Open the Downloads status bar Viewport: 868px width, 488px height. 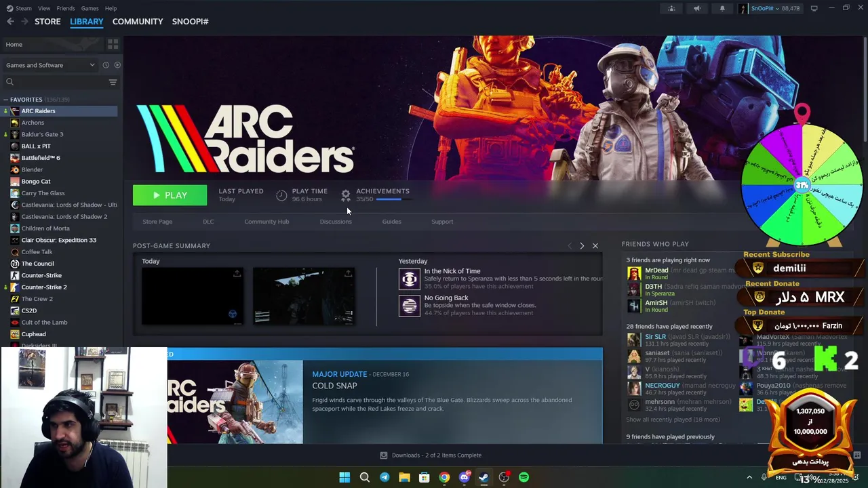pyautogui.click(x=431, y=455)
